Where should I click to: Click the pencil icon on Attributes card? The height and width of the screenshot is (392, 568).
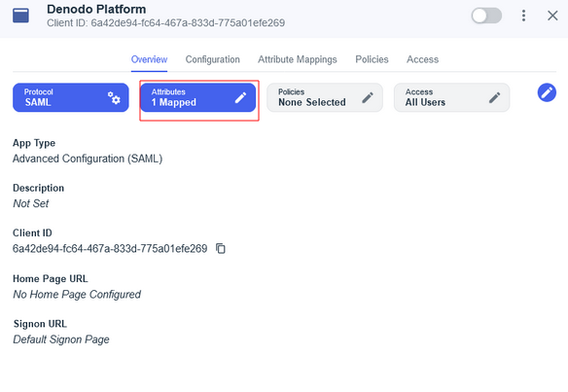click(x=240, y=97)
